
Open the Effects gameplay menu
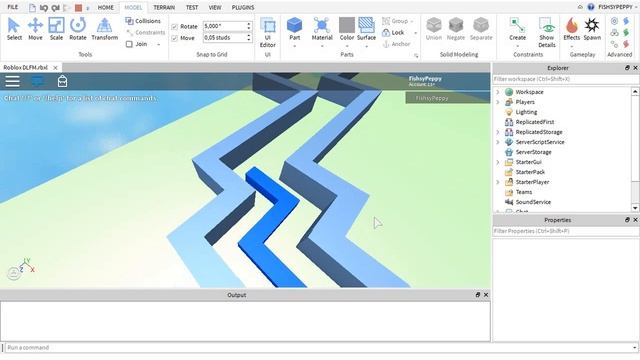tap(571, 29)
